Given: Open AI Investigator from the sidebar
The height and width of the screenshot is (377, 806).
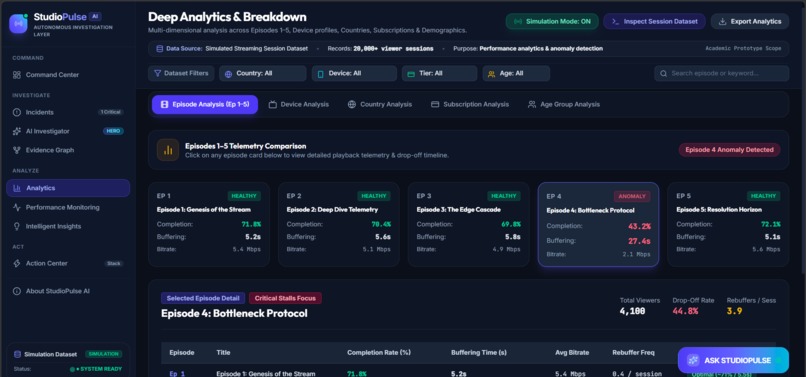Looking at the screenshot, I should [68, 131].
